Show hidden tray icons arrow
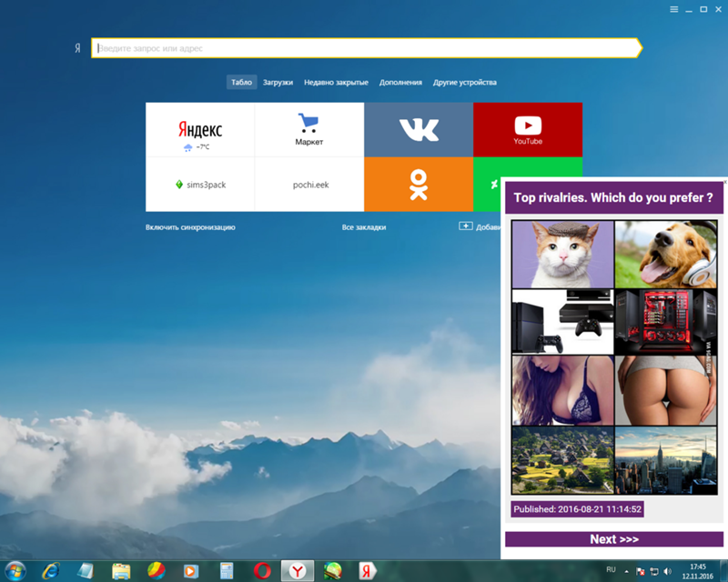Viewport: 728px width, 582px height. tap(626, 571)
